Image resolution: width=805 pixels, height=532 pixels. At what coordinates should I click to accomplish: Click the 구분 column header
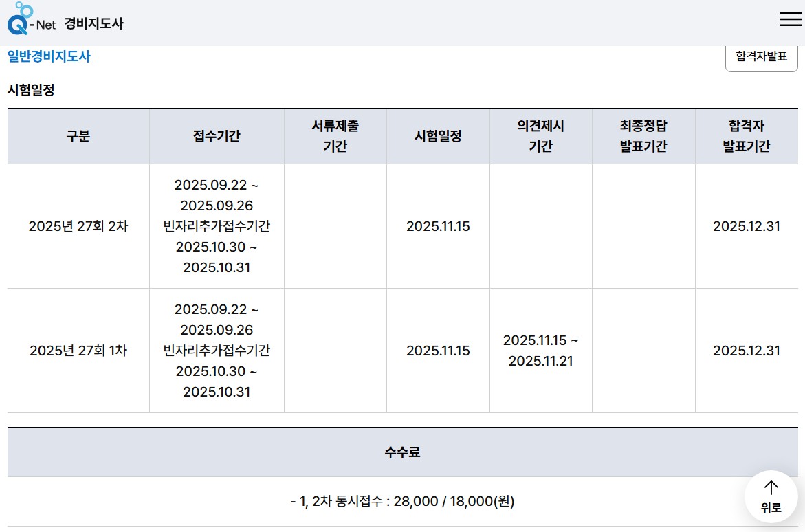coord(78,135)
